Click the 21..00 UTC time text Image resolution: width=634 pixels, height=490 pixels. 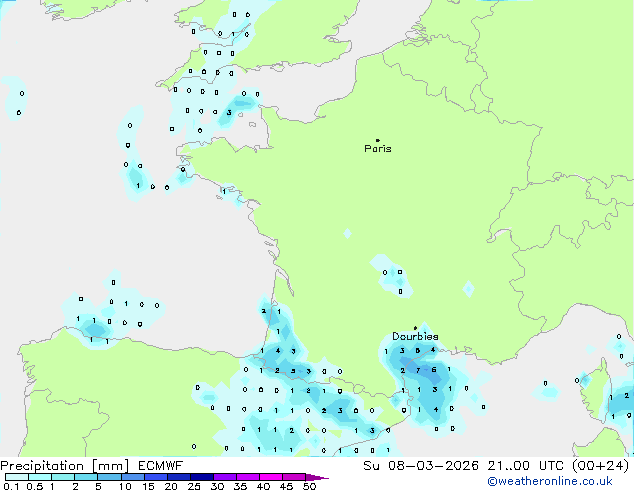pyautogui.click(x=525, y=466)
